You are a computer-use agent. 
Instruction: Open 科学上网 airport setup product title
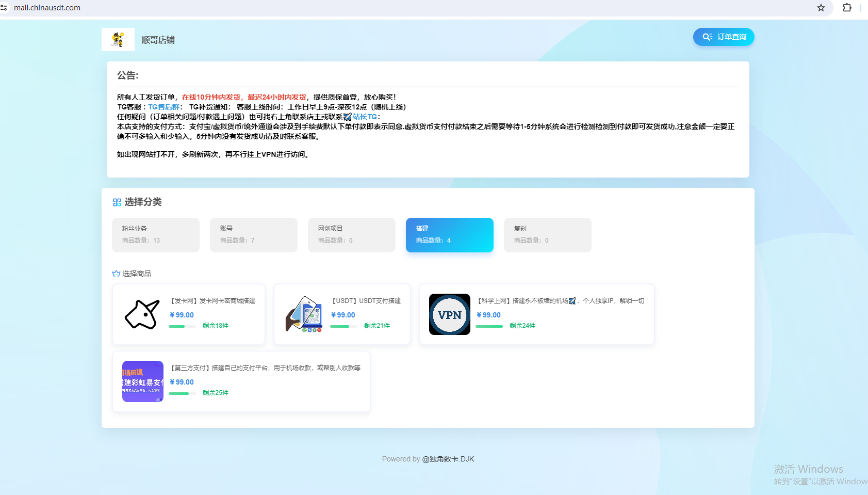pyautogui.click(x=561, y=301)
